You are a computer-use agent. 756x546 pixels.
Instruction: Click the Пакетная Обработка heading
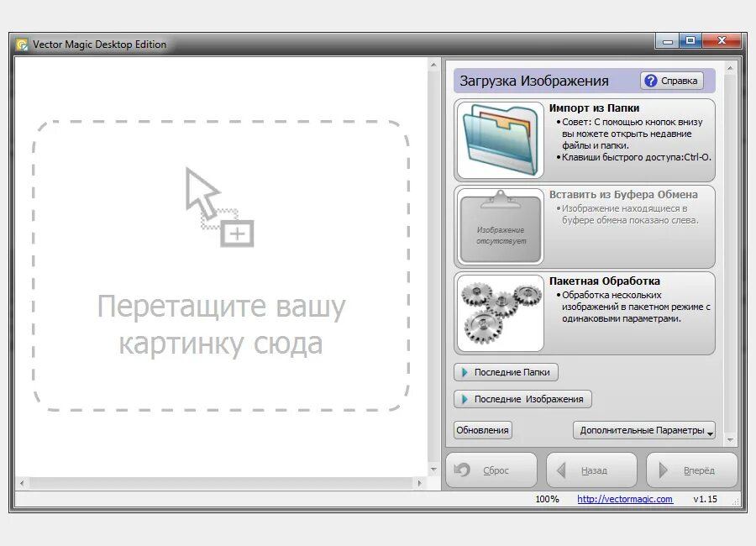[605, 281]
